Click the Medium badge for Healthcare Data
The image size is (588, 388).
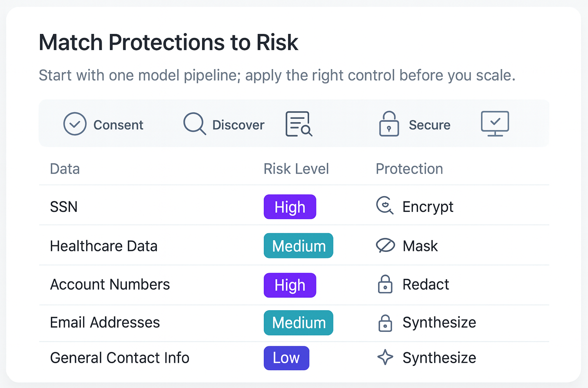(299, 246)
